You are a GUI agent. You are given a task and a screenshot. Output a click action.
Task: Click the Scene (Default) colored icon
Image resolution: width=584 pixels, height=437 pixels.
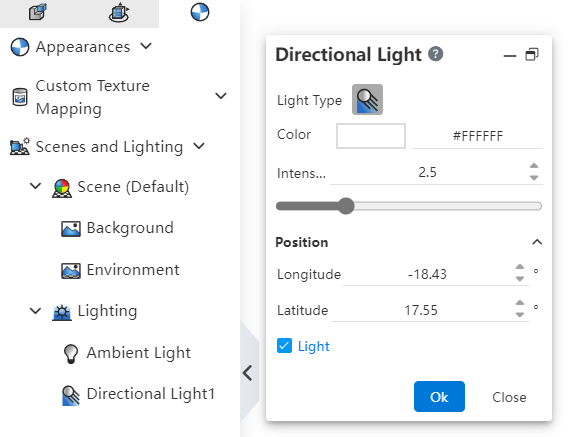[62, 188]
